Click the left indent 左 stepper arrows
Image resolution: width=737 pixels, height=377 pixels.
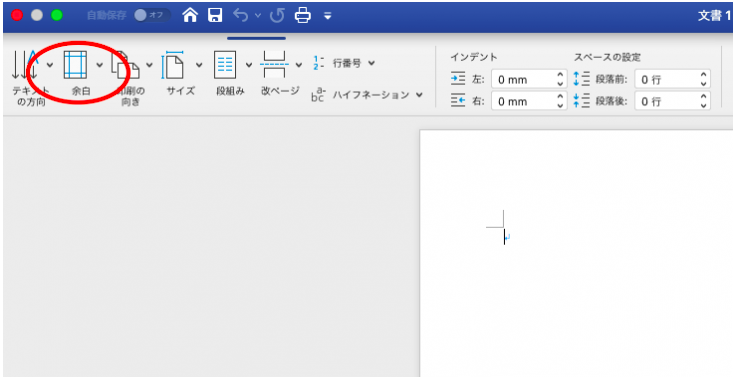560,79
